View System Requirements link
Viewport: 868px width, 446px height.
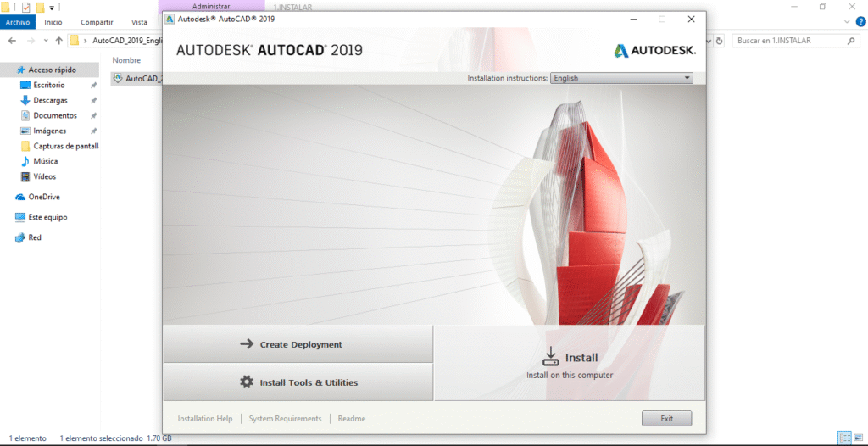[x=285, y=418]
